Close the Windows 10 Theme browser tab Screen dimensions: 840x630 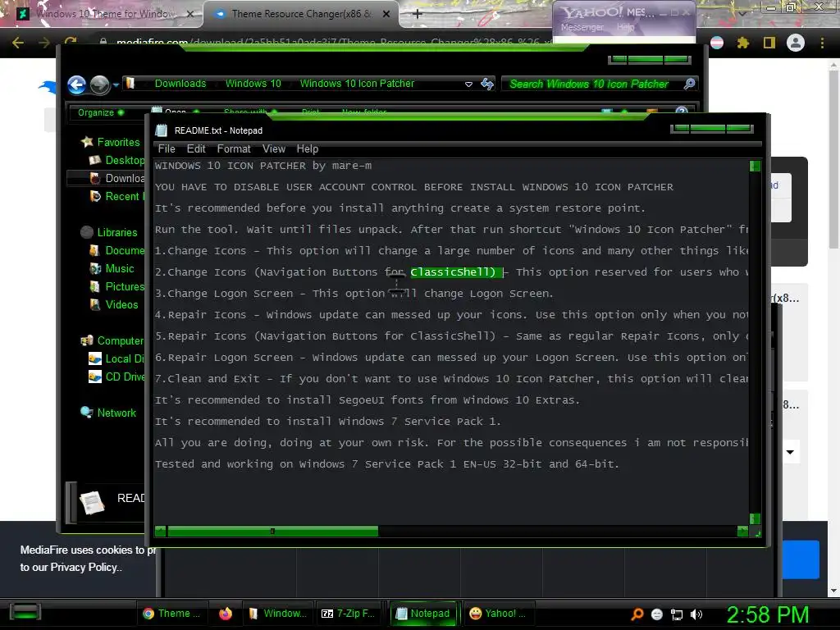[190, 14]
